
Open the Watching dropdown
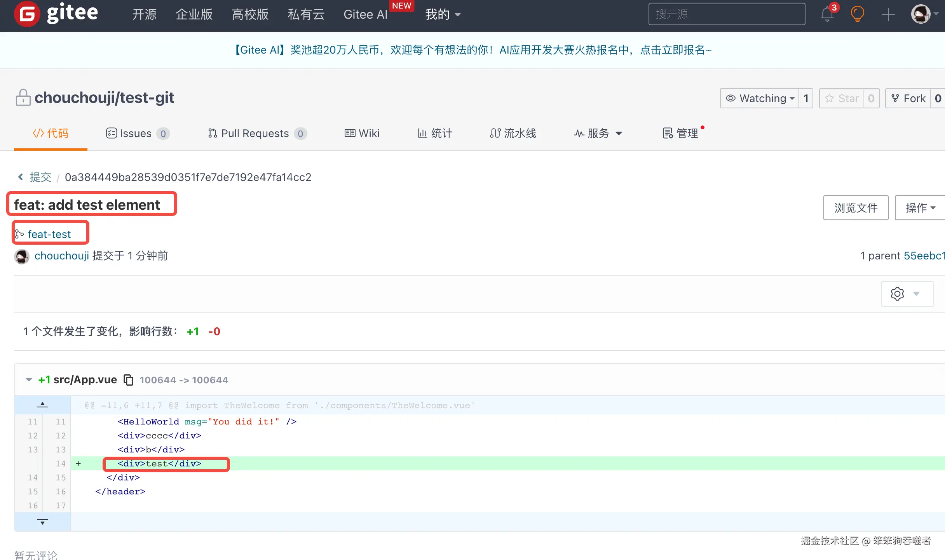tap(760, 98)
